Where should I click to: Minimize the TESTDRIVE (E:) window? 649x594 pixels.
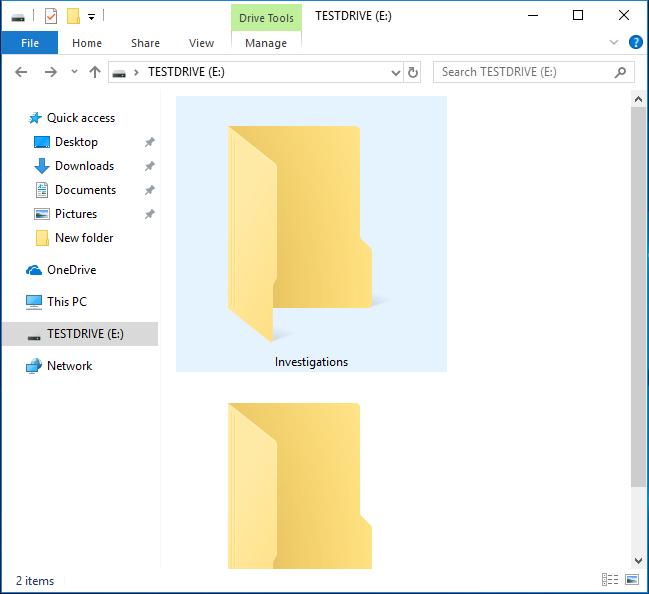pyautogui.click(x=533, y=16)
